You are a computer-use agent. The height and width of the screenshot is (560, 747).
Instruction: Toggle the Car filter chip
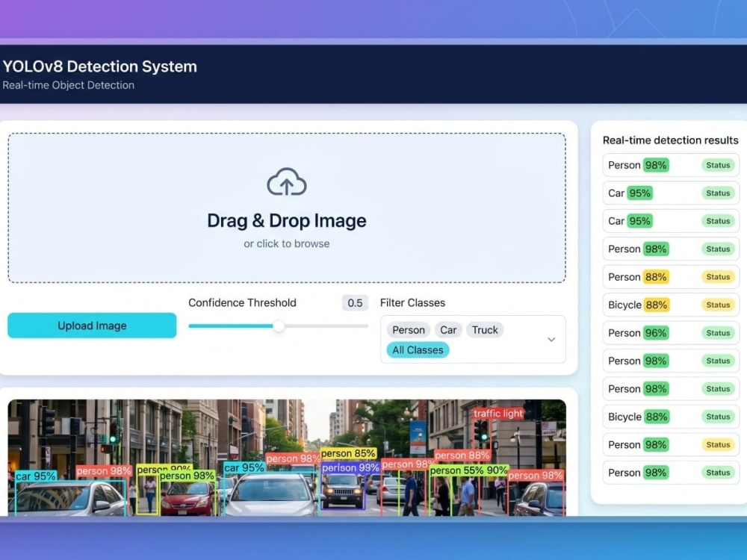[447, 330]
